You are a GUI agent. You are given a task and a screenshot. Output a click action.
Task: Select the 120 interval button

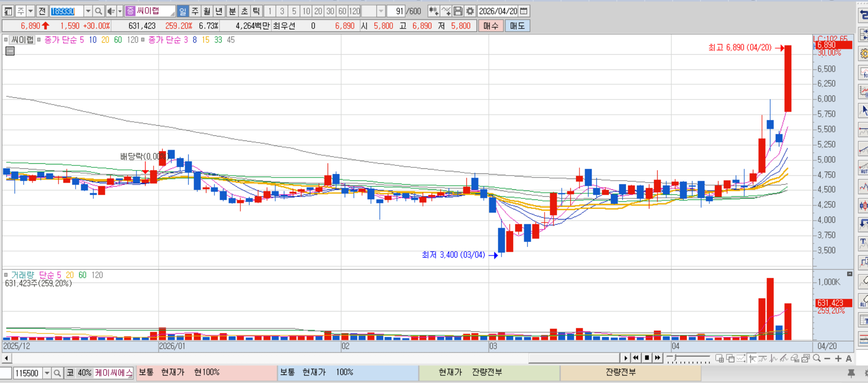point(354,11)
